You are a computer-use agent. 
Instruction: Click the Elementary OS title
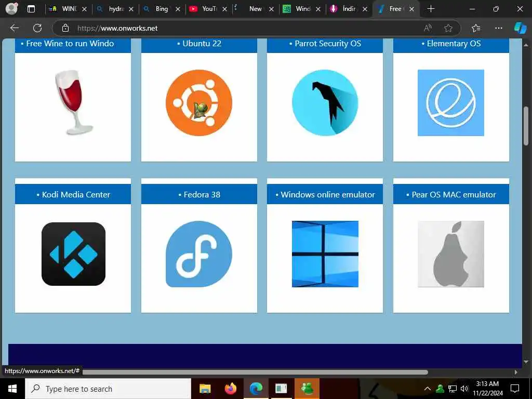pos(454,44)
